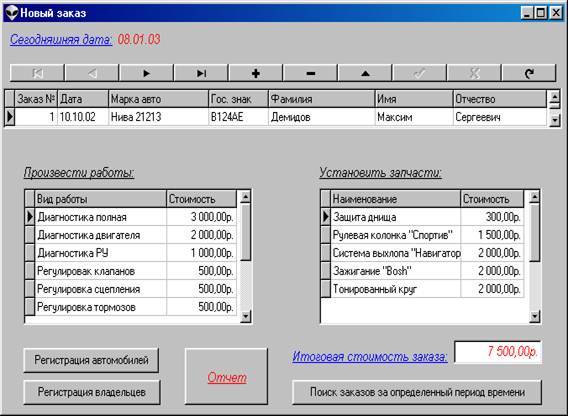Click the Отчет report button
568x416 pixels.
pyautogui.click(x=226, y=377)
